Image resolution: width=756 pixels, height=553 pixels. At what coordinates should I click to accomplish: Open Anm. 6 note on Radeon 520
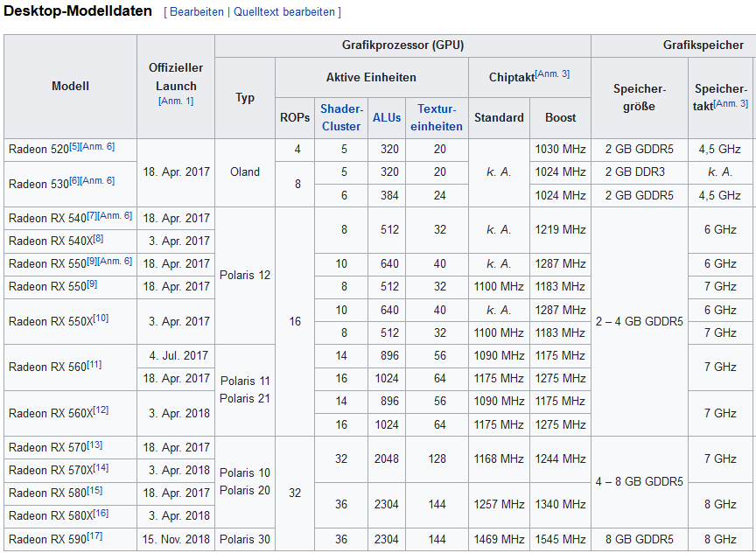tap(97, 146)
